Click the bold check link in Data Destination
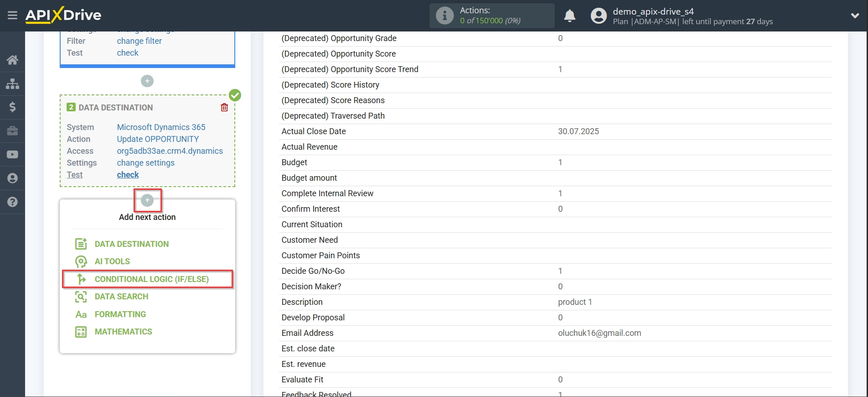The width and height of the screenshot is (868, 397). pyautogui.click(x=128, y=175)
